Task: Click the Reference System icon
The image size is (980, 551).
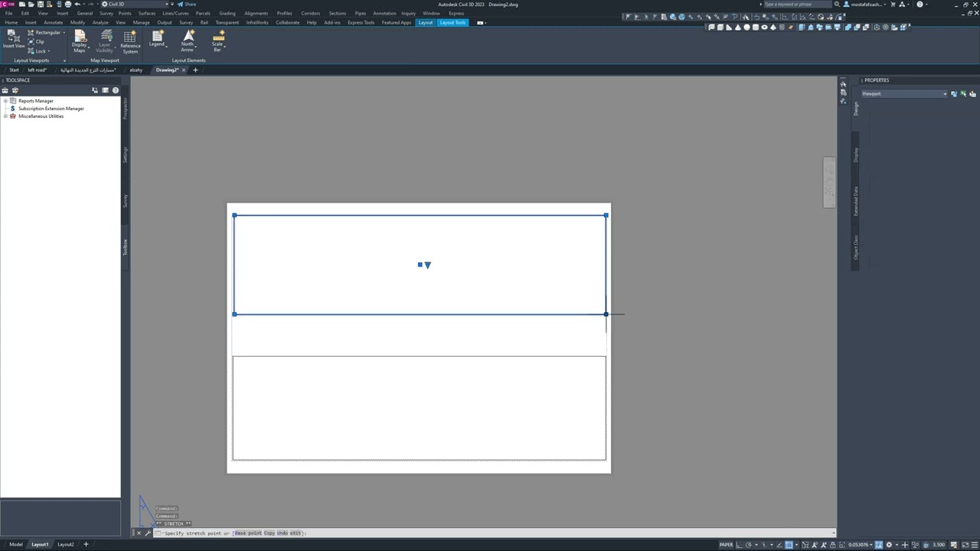Action: (130, 42)
